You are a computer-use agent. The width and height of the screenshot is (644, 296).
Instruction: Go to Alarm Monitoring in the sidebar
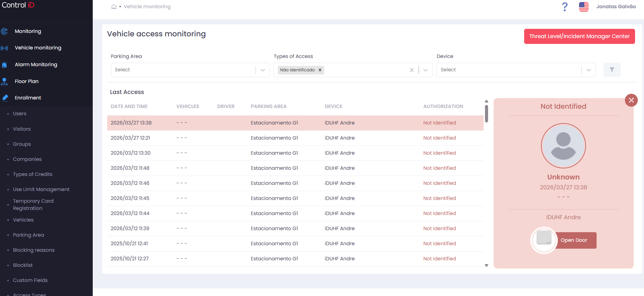coord(36,64)
